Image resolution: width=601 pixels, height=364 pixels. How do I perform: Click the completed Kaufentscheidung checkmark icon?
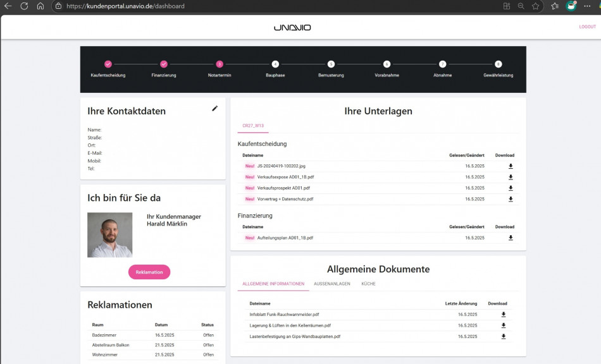click(x=109, y=64)
